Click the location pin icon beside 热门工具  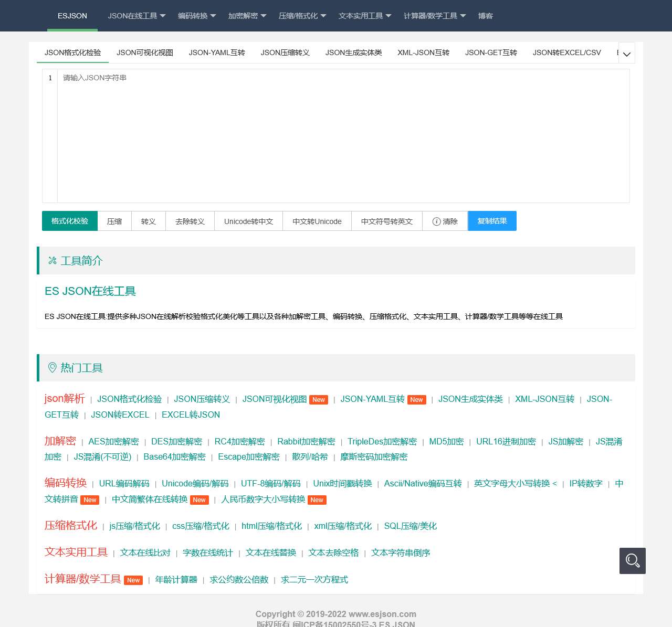click(x=52, y=368)
